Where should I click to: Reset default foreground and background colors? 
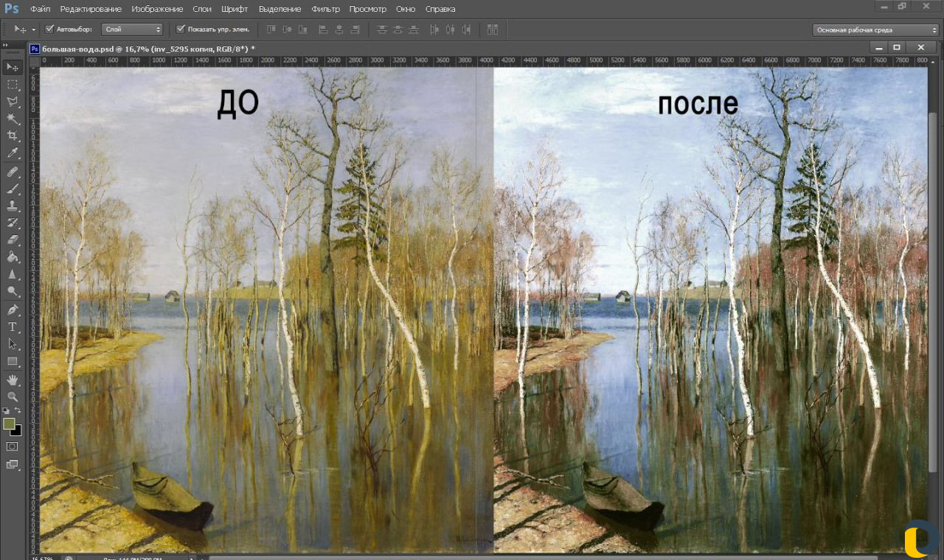tap(7, 410)
